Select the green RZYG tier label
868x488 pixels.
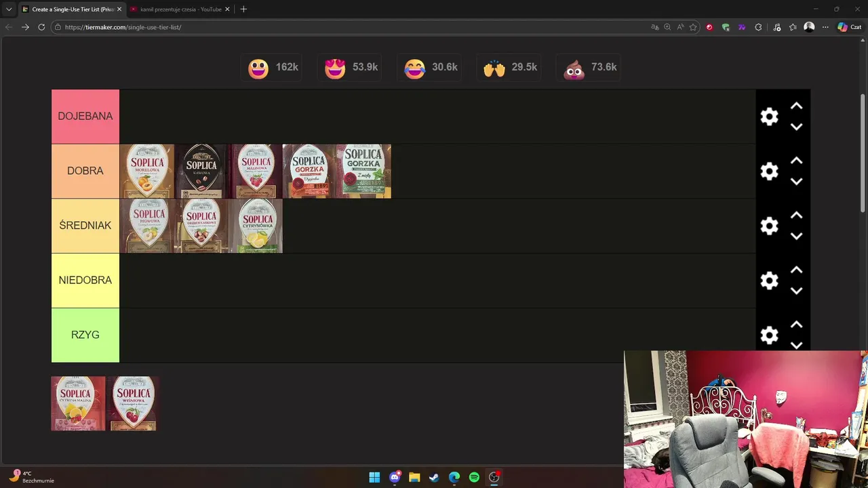click(x=85, y=335)
